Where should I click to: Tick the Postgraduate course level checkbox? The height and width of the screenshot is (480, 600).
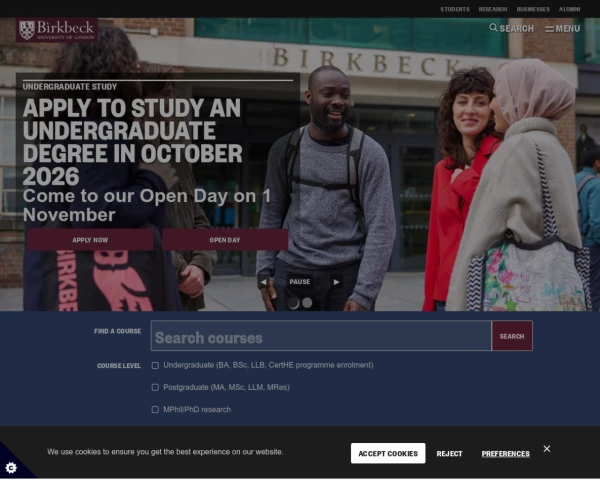155,388
